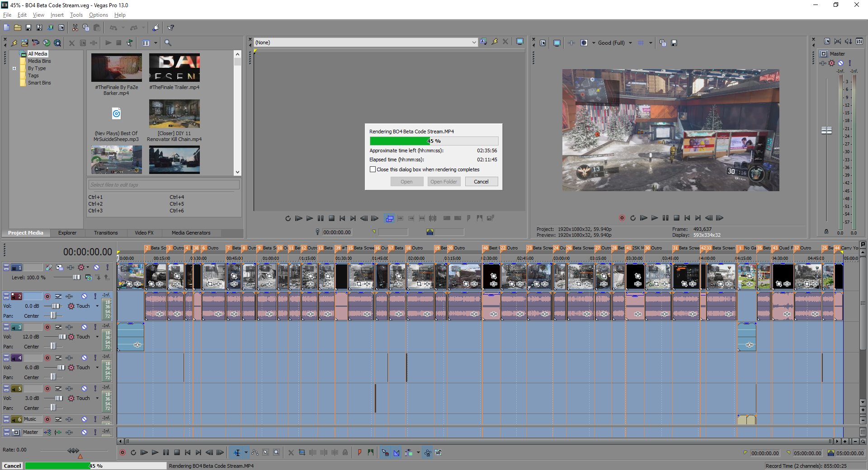Select the #TheFinale Trailer.mp4 thumbnail
Viewport: 868px width, 470px height.
coord(174,68)
